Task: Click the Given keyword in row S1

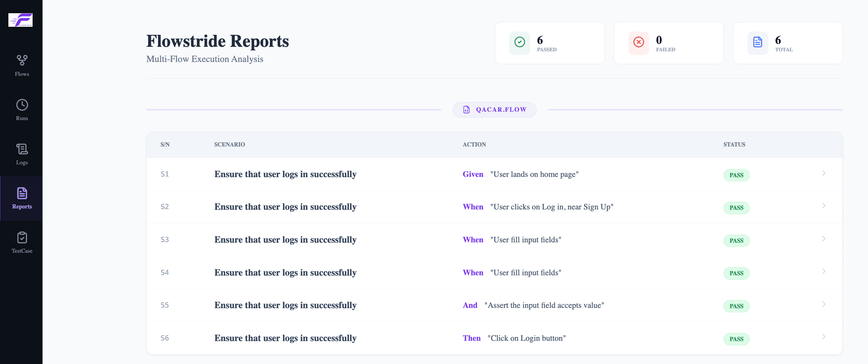Action: [x=473, y=174]
